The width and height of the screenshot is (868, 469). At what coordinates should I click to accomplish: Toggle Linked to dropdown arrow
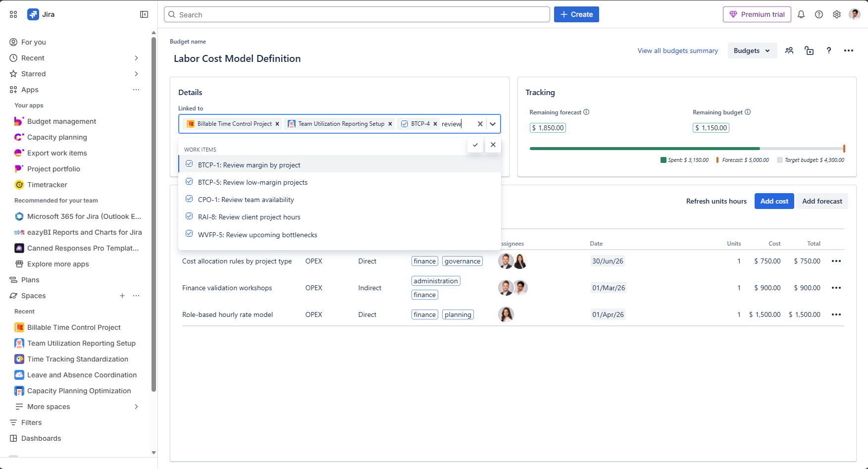[x=493, y=124]
